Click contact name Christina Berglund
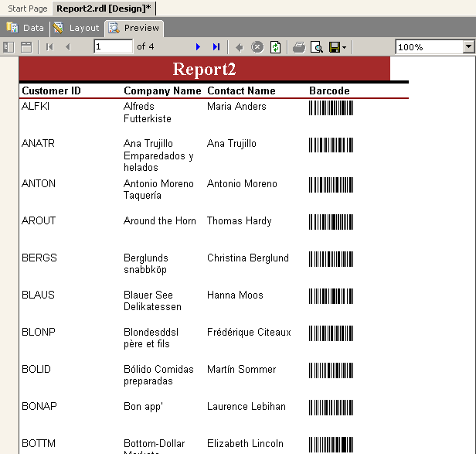Screen dimensions: 476x454 point(248,258)
